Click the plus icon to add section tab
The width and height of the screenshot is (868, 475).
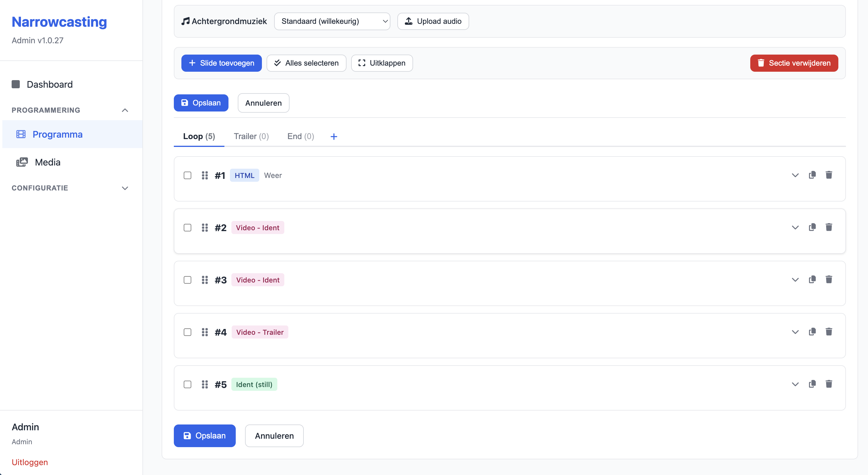click(334, 136)
